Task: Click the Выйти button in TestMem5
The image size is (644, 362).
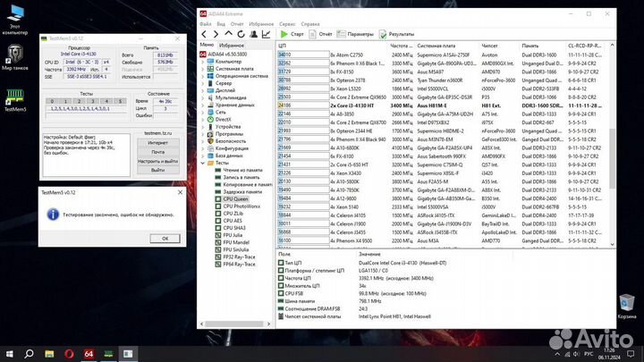Action: point(158,169)
